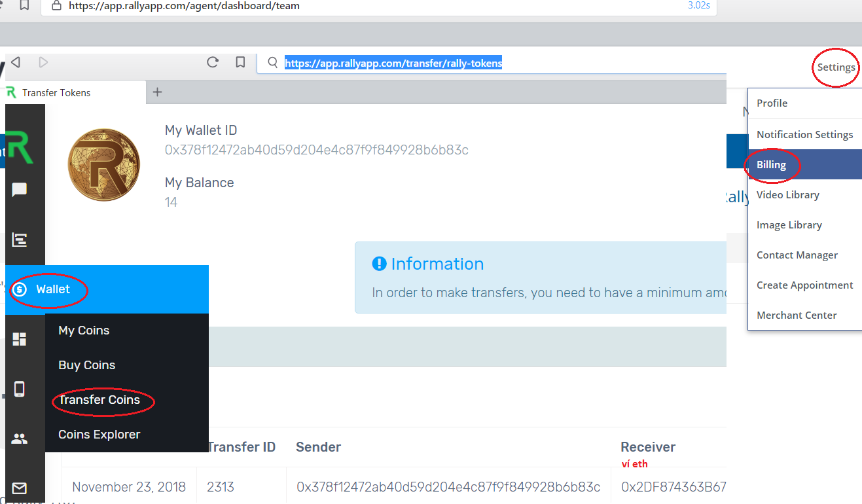Open Image Library from the Settings menu

(805, 225)
